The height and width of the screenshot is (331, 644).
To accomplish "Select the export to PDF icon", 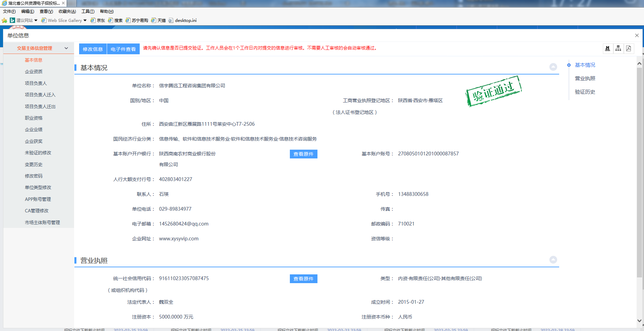I will point(629,49).
